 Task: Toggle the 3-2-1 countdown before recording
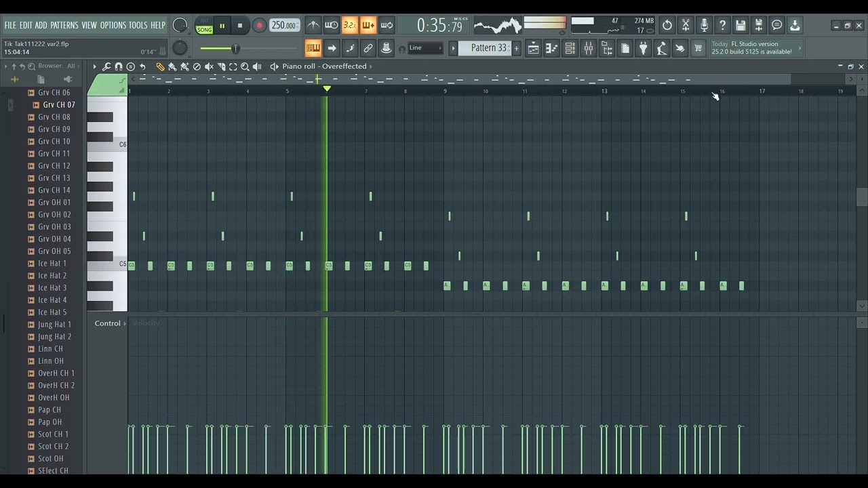pos(349,26)
